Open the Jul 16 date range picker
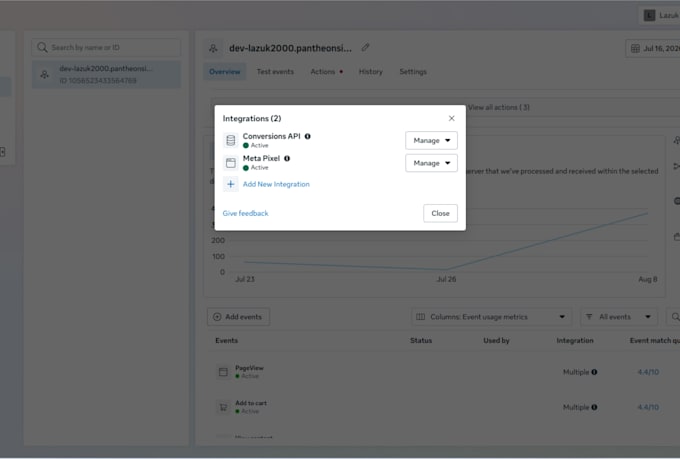 (653, 48)
